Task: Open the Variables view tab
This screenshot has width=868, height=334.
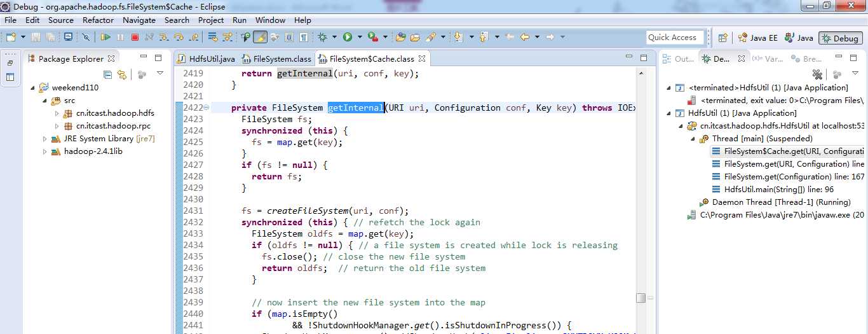Action: pos(766,59)
